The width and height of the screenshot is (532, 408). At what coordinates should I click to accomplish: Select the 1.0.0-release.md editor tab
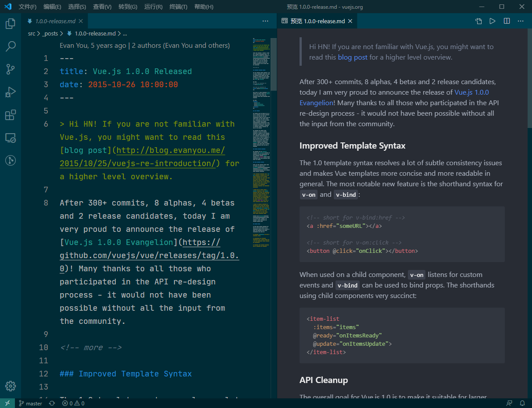tap(55, 21)
